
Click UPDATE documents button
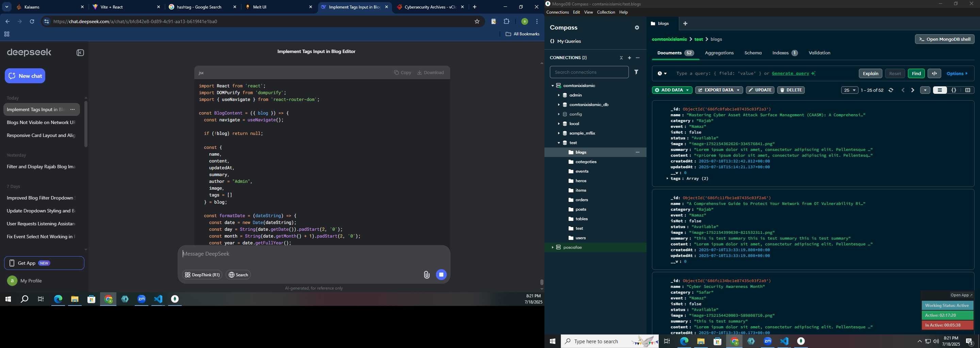pyautogui.click(x=760, y=90)
